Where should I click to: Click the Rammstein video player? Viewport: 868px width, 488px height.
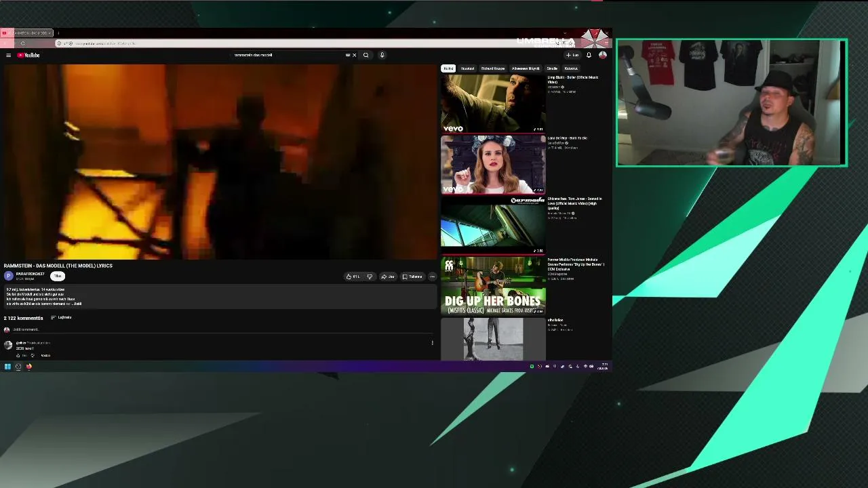[x=219, y=162]
